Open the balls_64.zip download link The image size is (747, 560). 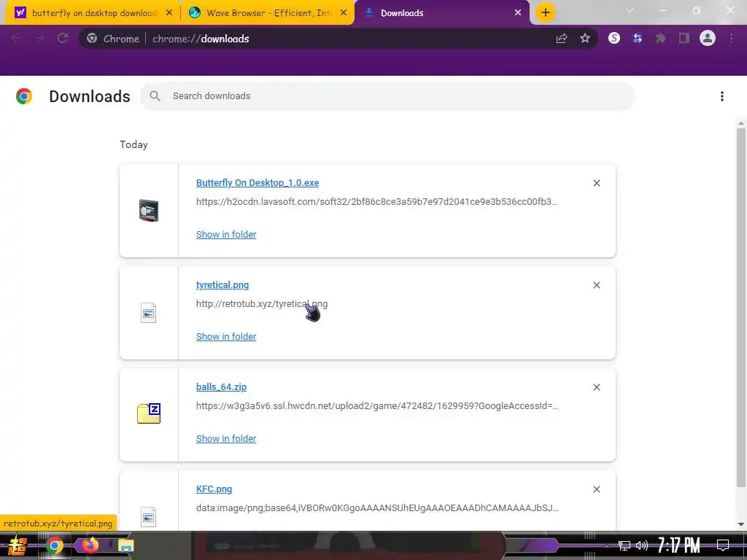221,386
